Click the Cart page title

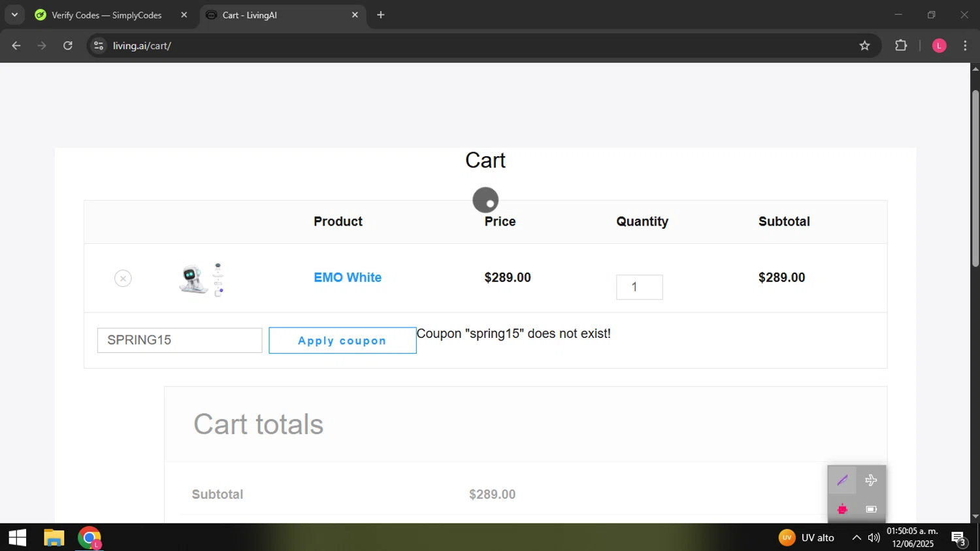coord(485,160)
